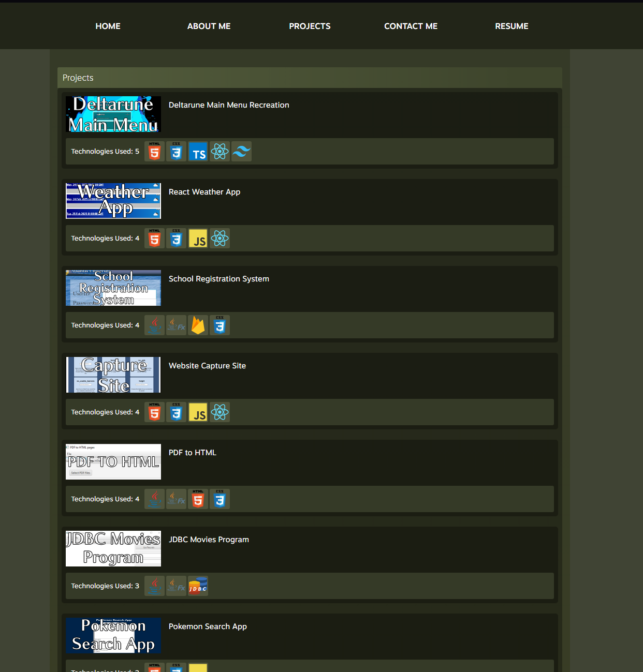
Task: Click the React Weather App title
Action: 204,192
